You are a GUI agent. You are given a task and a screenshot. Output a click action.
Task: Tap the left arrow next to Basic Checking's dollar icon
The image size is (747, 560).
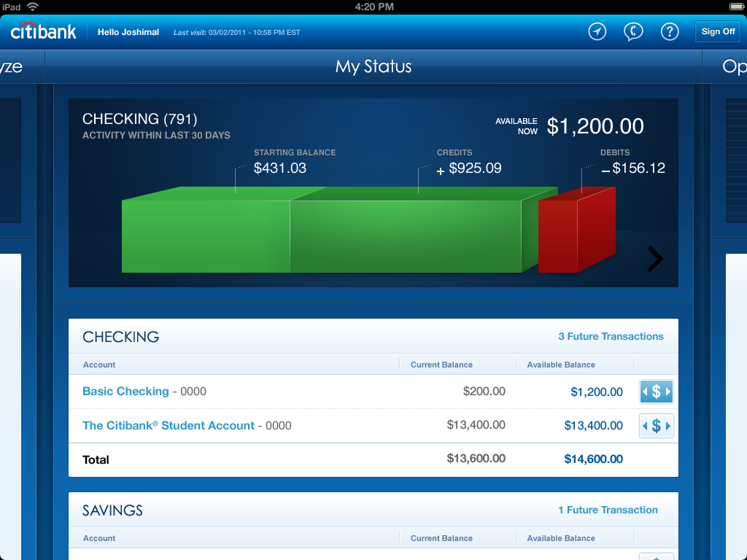point(643,392)
